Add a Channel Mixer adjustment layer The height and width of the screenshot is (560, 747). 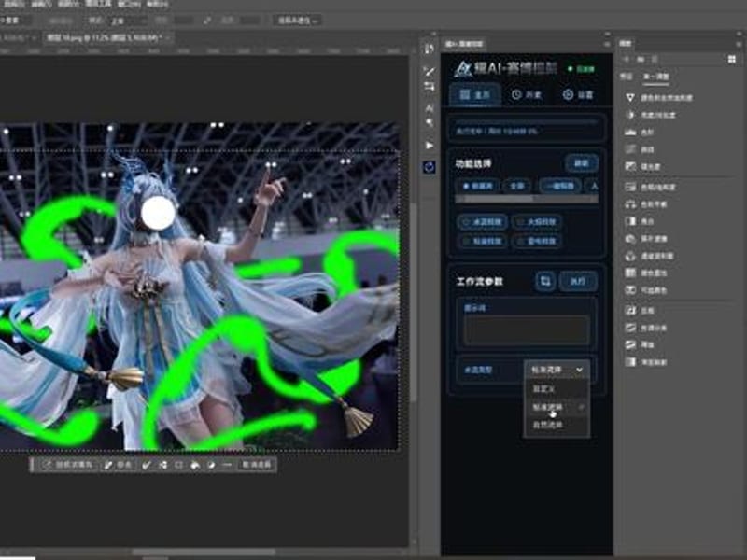649,256
